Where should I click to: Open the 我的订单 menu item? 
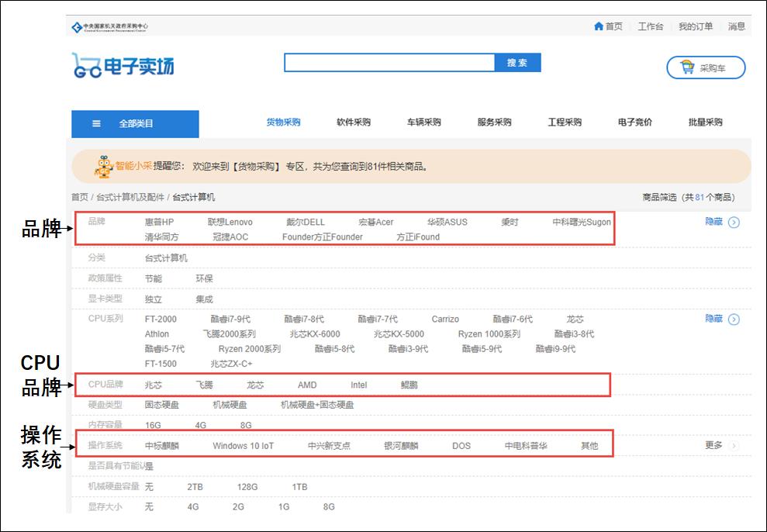click(696, 26)
